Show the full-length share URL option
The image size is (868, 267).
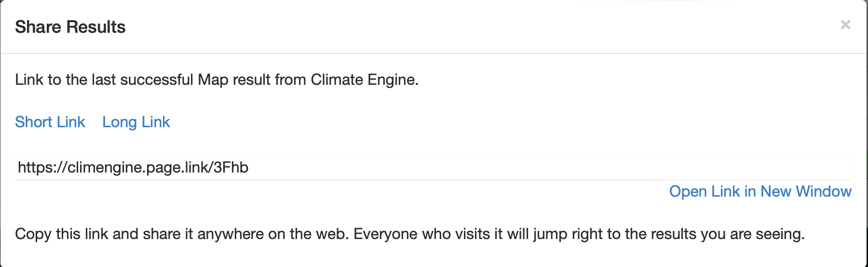pos(136,122)
